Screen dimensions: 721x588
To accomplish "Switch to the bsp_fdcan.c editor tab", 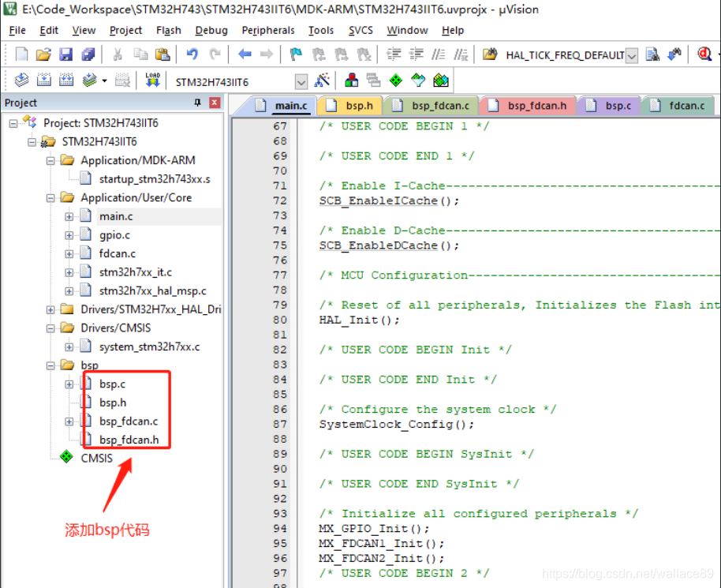I will pos(431,106).
